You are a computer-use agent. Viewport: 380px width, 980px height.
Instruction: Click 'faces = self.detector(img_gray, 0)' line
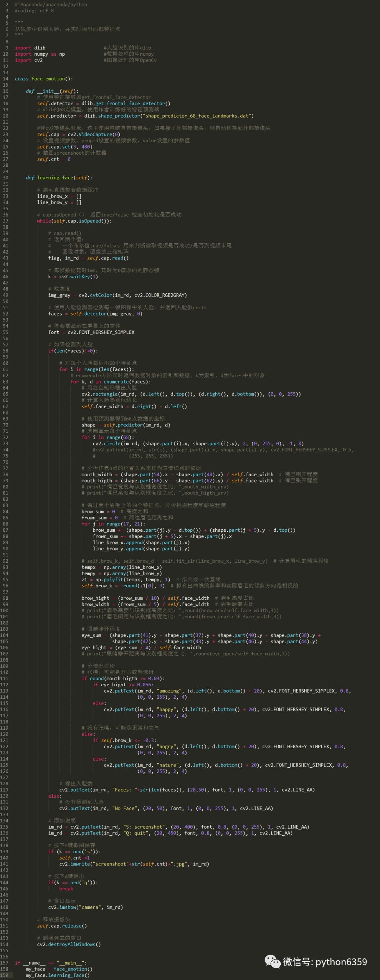95,314
